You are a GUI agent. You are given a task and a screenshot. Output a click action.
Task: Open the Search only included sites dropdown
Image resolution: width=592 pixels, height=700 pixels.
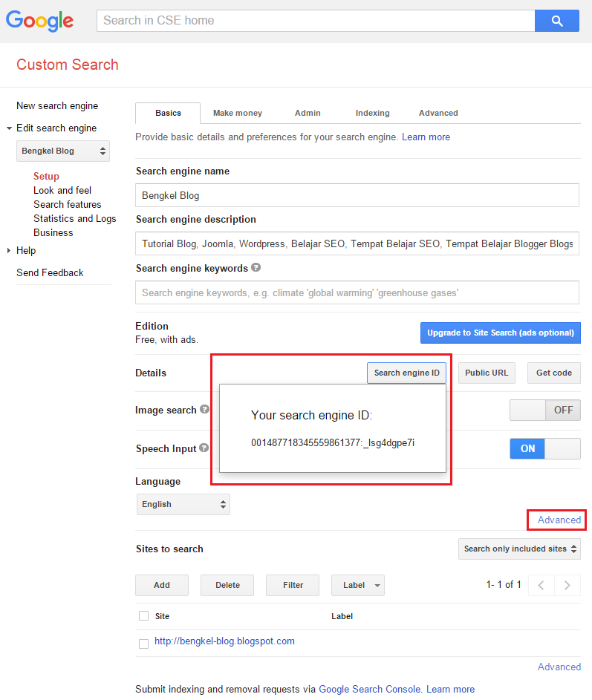519,549
